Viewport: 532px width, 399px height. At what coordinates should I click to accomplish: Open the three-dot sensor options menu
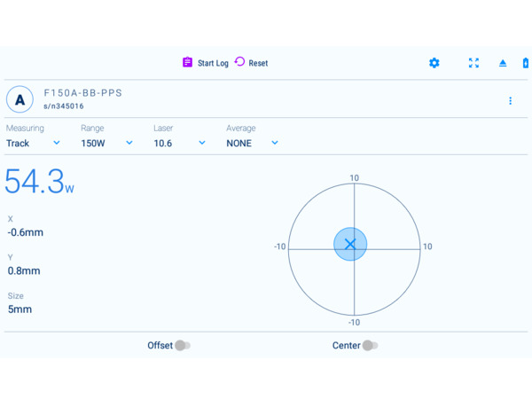pyautogui.click(x=510, y=100)
